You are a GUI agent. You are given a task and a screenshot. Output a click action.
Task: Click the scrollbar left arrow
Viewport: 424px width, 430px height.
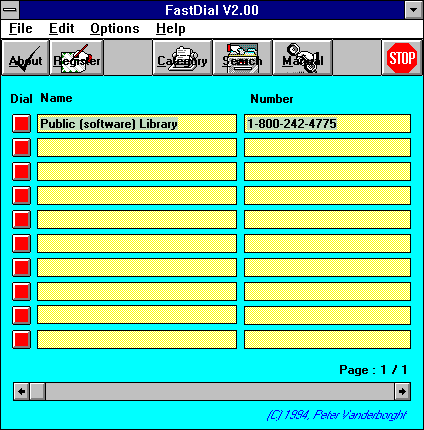[22, 391]
